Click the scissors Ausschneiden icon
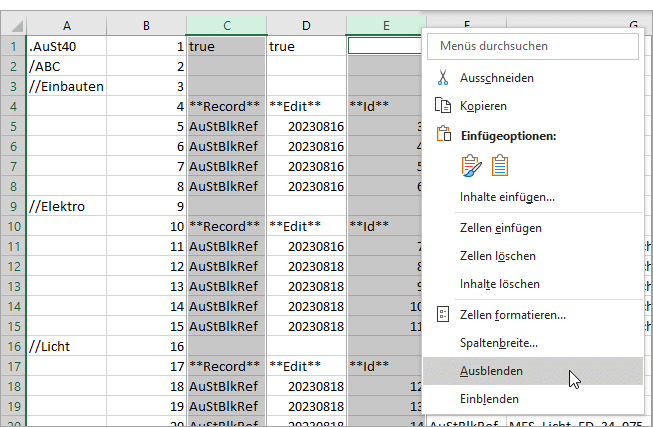This screenshot has width=653, height=427. 443,78
